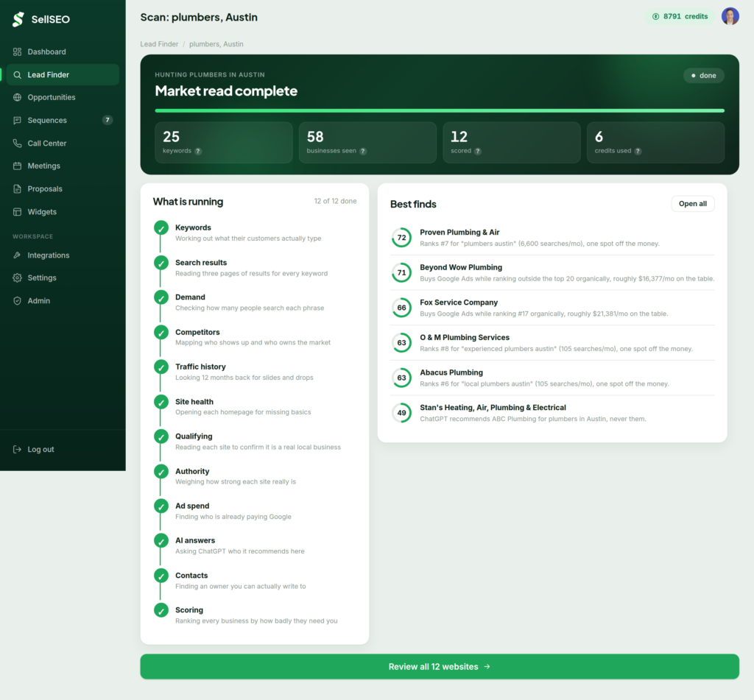Click the Admin shield icon
754x700 pixels.
click(x=18, y=301)
